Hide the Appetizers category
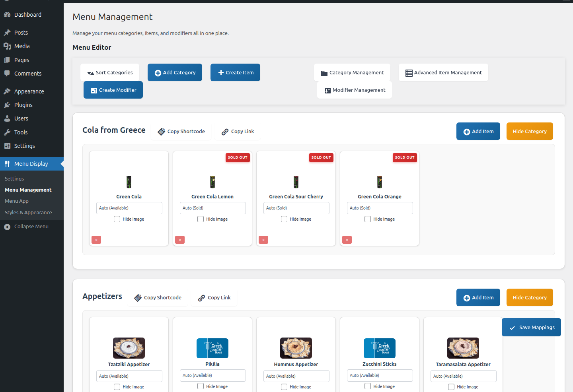Image resolution: width=573 pixels, height=392 pixels. (x=530, y=297)
